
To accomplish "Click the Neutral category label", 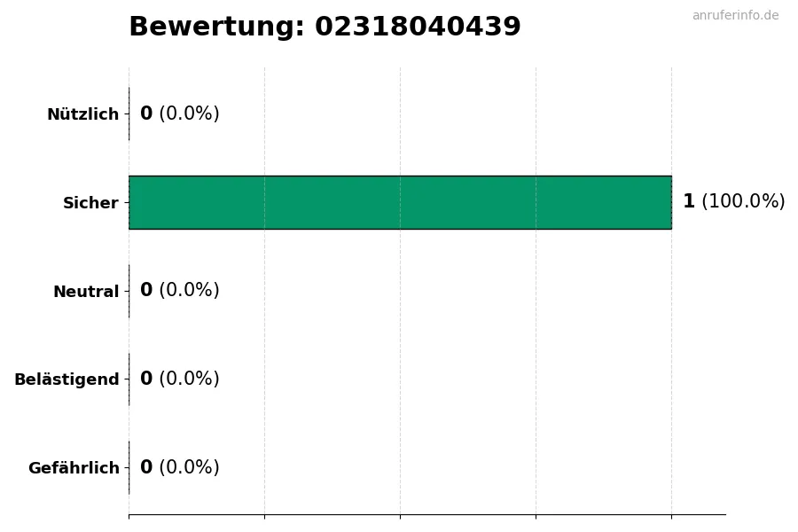I will click(x=86, y=292).
